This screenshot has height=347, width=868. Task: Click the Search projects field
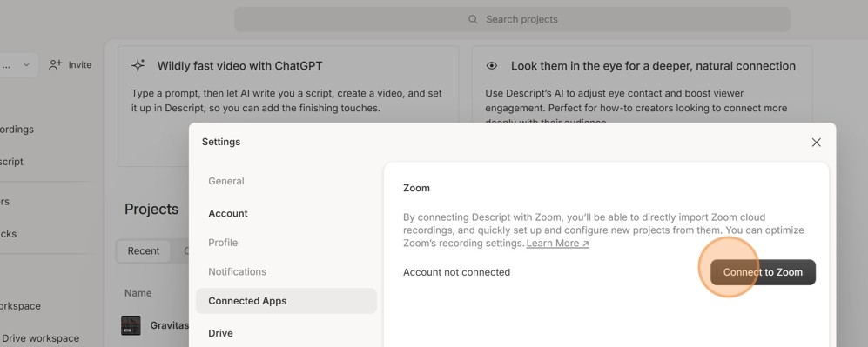coord(513,19)
